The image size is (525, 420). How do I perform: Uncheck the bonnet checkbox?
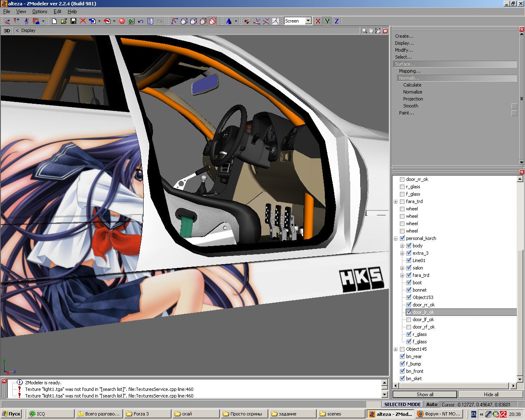pos(409,290)
